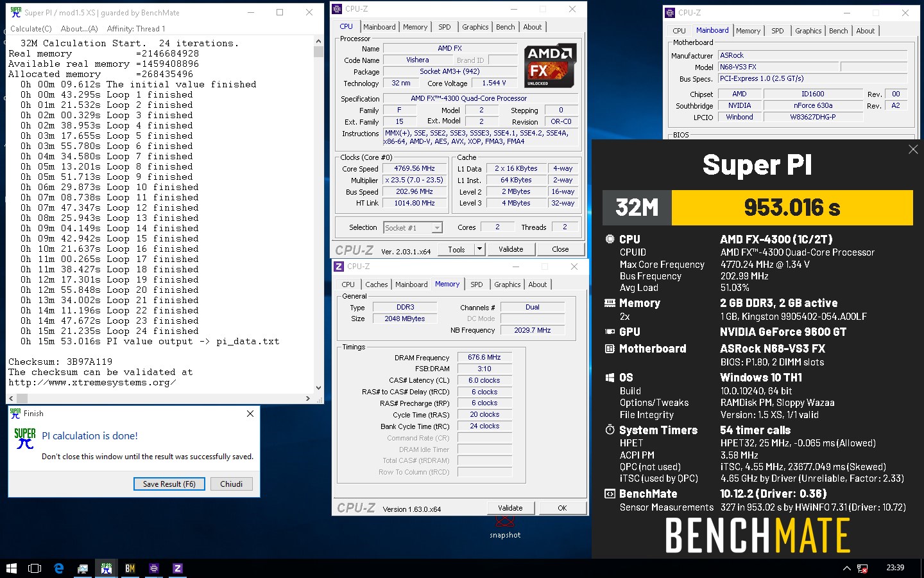Select SPD tab in CPU-Z 1.63 window
924x578 pixels.
(477, 285)
